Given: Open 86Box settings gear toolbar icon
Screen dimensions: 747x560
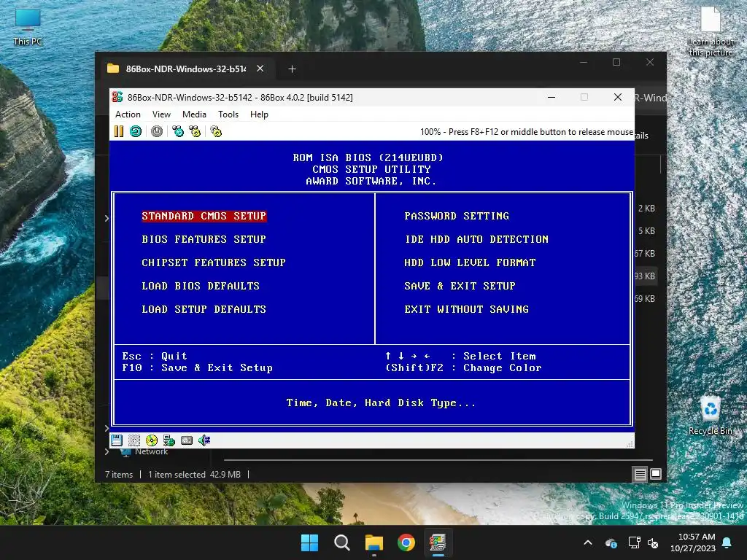Looking at the screenshot, I should [216, 131].
